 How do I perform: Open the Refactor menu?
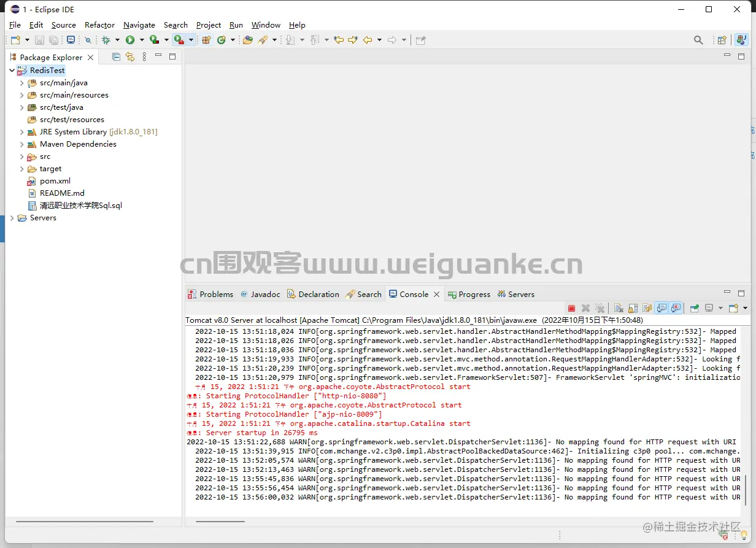coord(99,25)
